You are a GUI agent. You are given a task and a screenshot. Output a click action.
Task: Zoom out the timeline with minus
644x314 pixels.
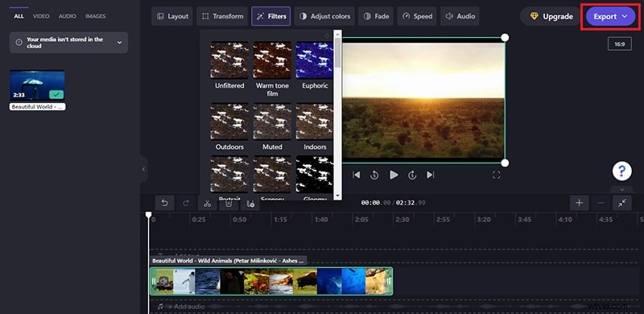[601, 203]
